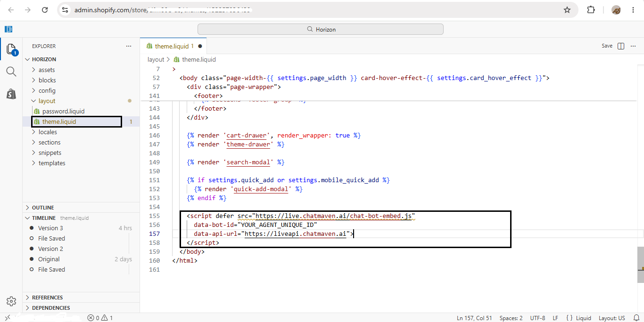644x322 pixels.
Task: Open Explorer more actions ellipsis
Action: [x=129, y=46]
